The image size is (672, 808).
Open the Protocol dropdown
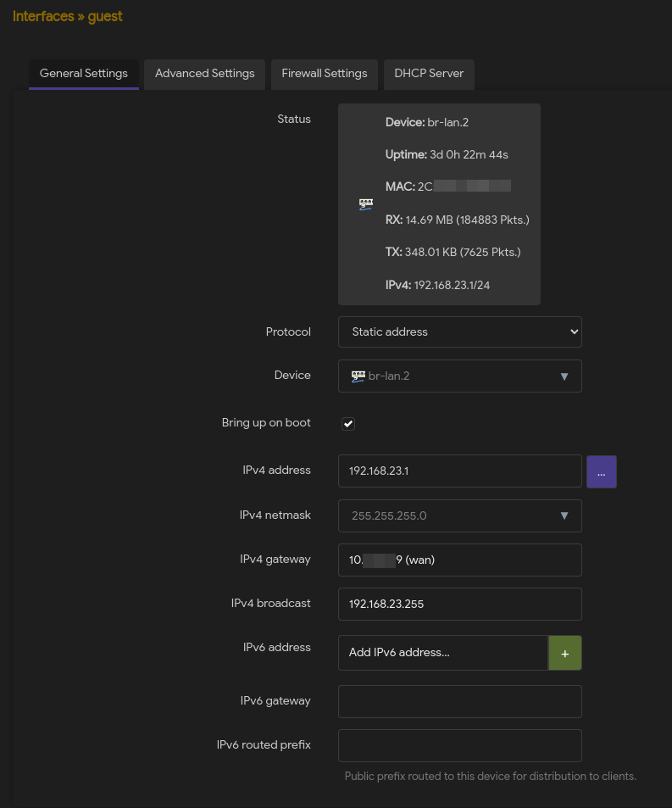pyautogui.click(x=459, y=332)
